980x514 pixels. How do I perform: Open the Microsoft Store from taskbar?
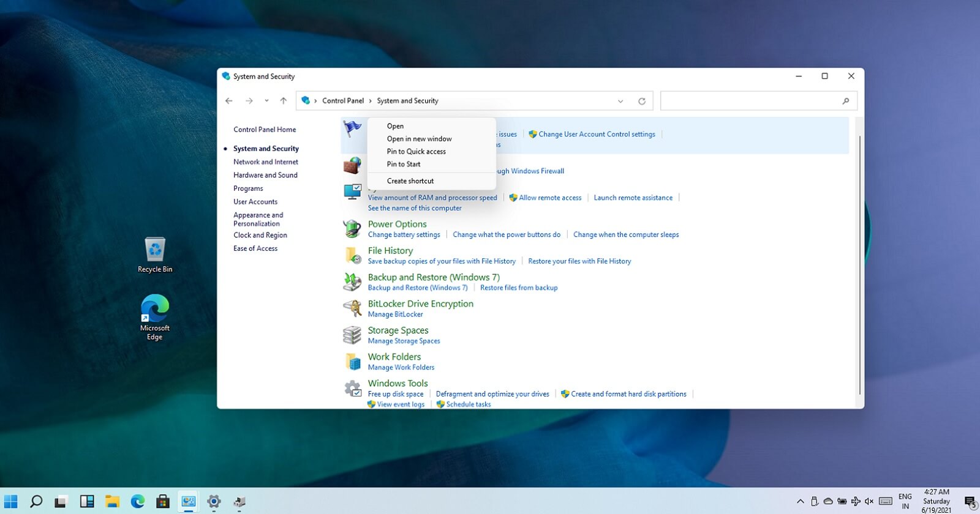162,502
